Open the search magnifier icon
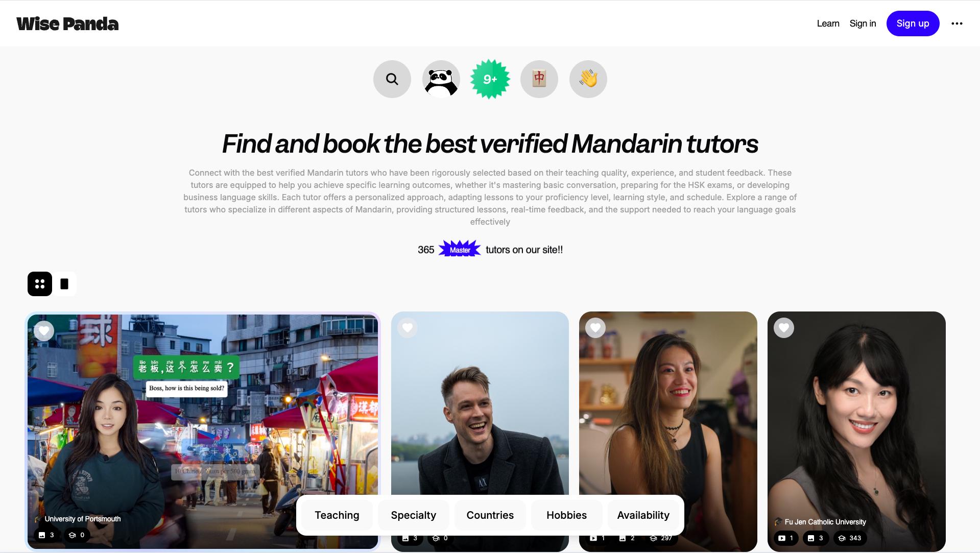The height and width of the screenshot is (553, 980). coord(392,79)
